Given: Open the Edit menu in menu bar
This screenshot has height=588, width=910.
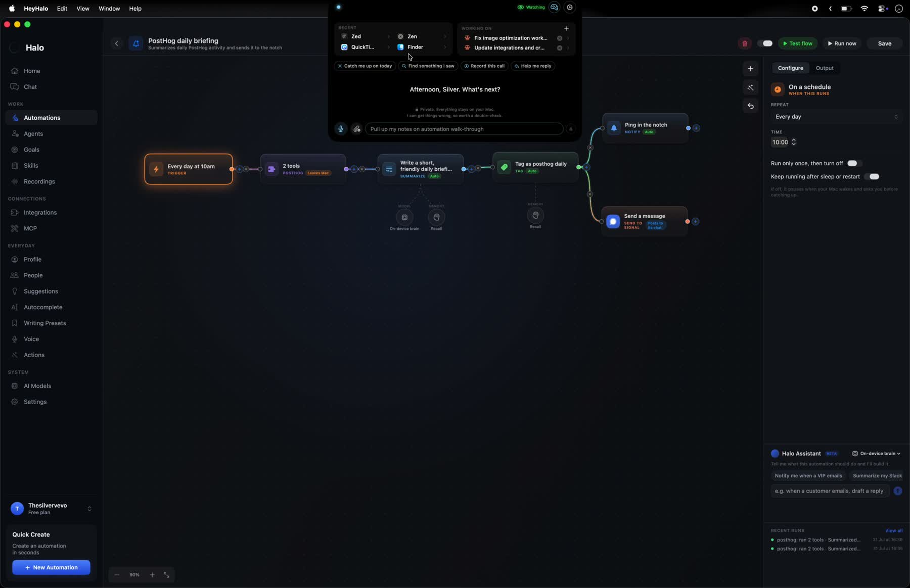Looking at the screenshot, I should pyautogui.click(x=62, y=9).
